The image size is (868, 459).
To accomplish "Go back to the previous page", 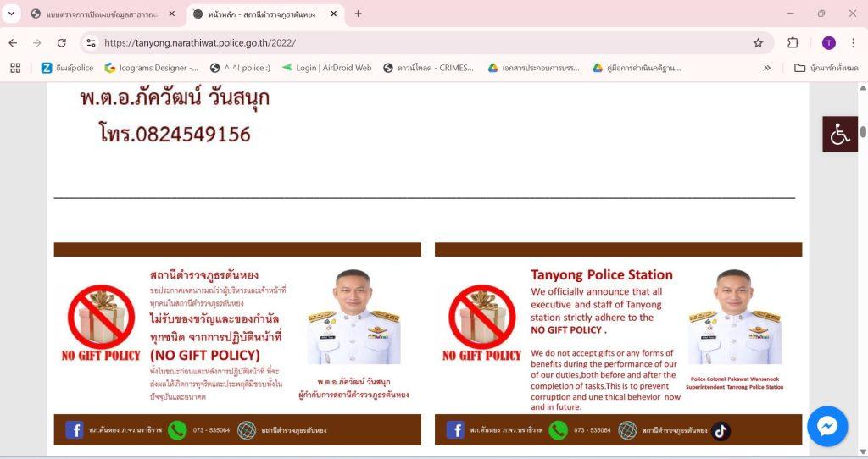I will pyautogui.click(x=14, y=42).
